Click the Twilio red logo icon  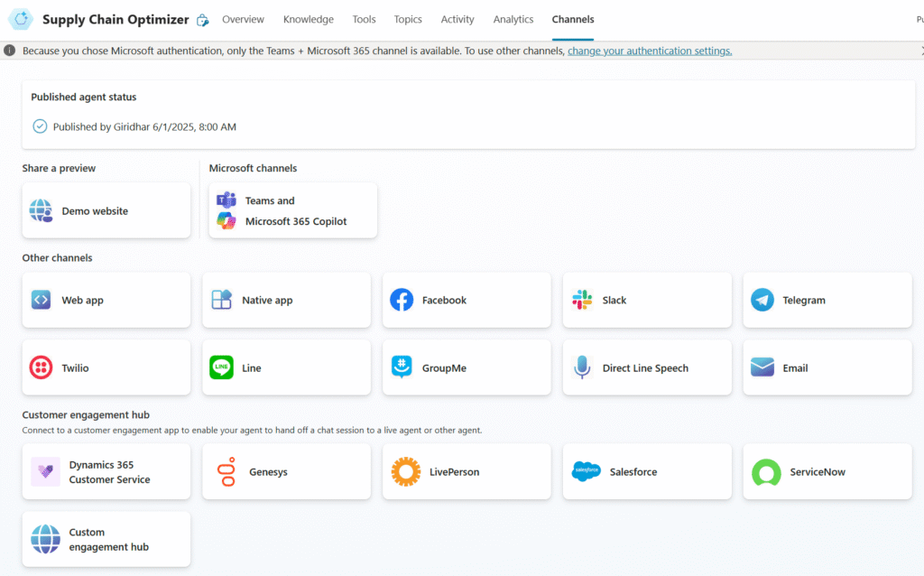(x=42, y=367)
